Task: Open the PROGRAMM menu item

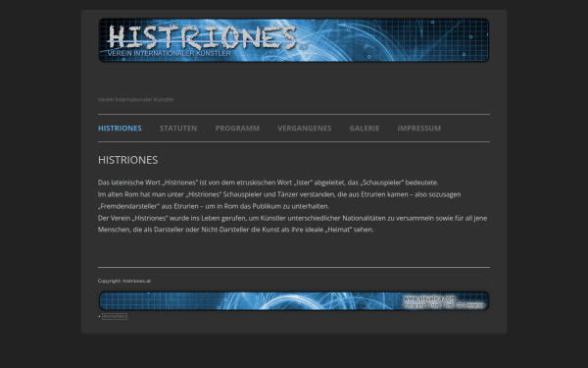Action: [x=237, y=128]
